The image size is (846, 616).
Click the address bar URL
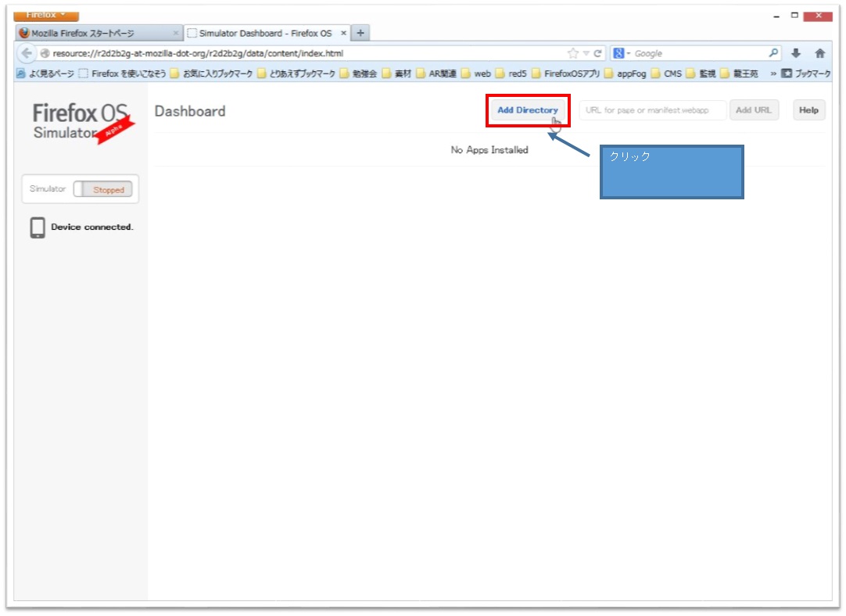point(302,53)
